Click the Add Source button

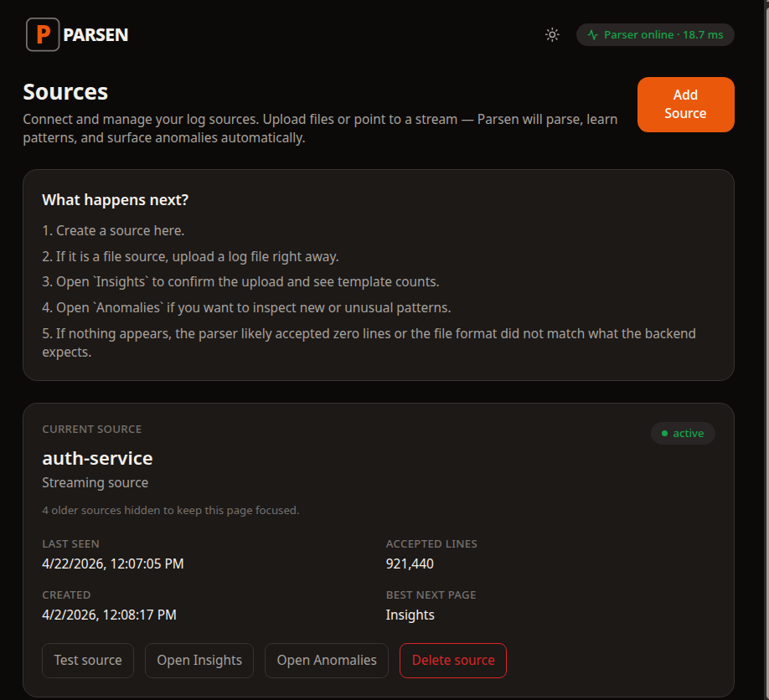[685, 104]
